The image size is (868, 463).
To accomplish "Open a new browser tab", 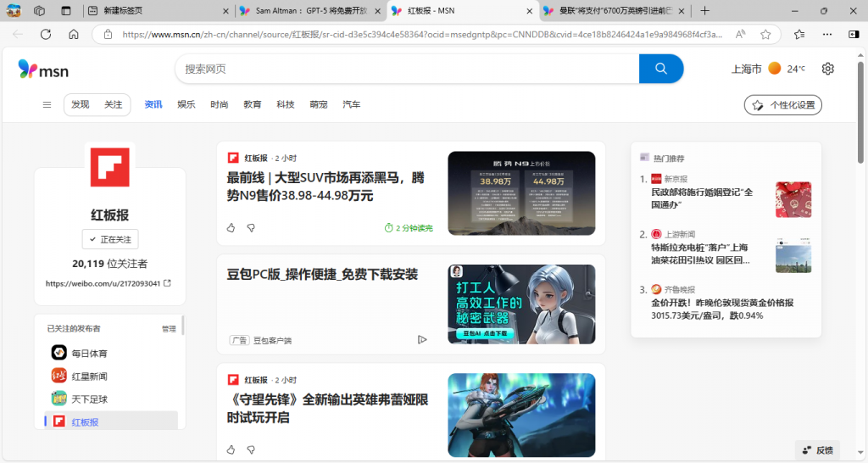I will click(704, 10).
